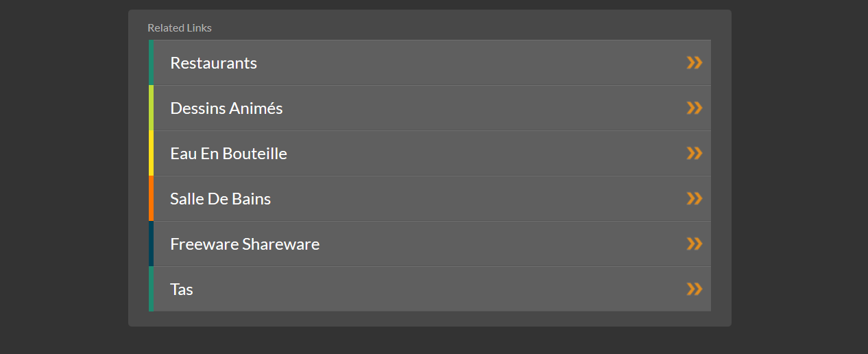Screen dimensions: 868x354
Task: Open the Dessins Animés link
Action: [x=226, y=108]
